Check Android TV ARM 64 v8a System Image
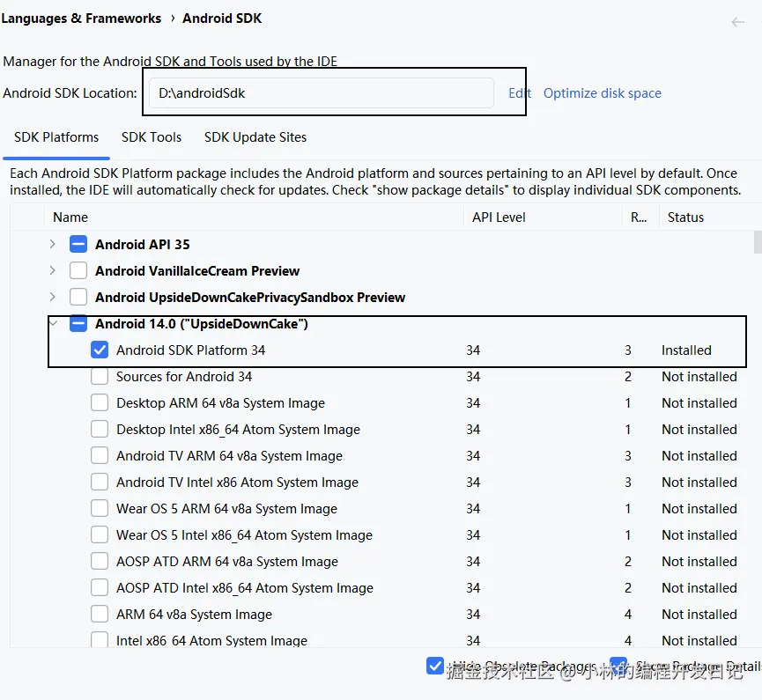 (100, 455)
